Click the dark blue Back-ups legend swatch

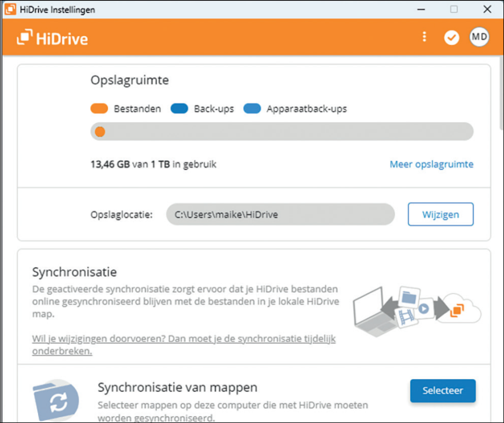click(x=179, y=109)
